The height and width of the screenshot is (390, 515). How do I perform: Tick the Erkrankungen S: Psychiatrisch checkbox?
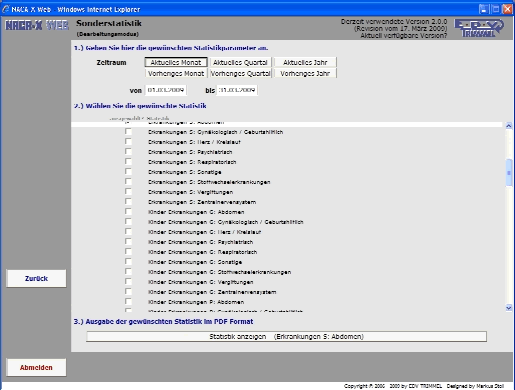128,152
